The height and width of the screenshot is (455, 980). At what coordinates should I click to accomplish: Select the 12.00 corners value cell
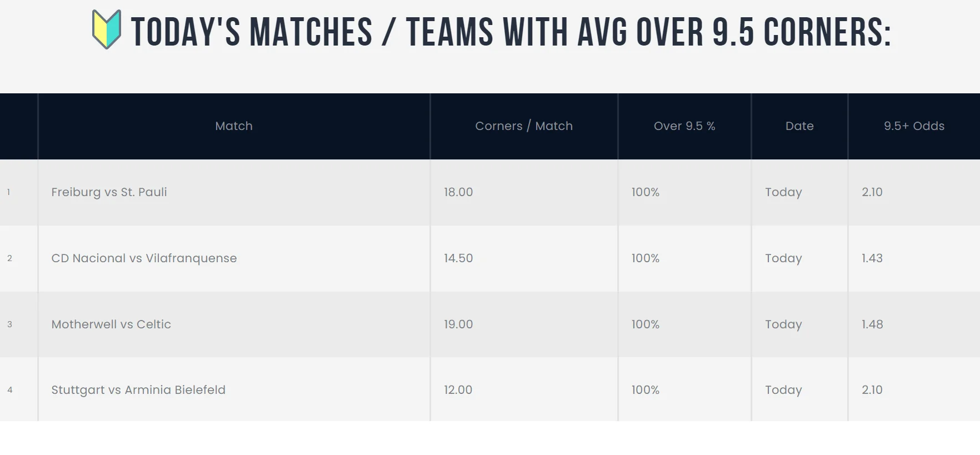coord(458,390)
